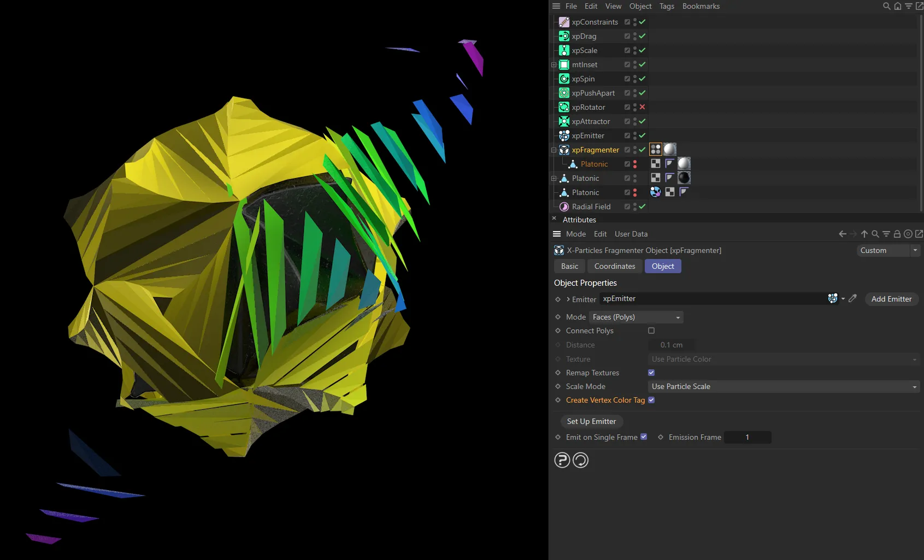The width and height of the screenshot is (924, 560).
Task: Click the xpConstraints object icon
Action: click(564, 22)
